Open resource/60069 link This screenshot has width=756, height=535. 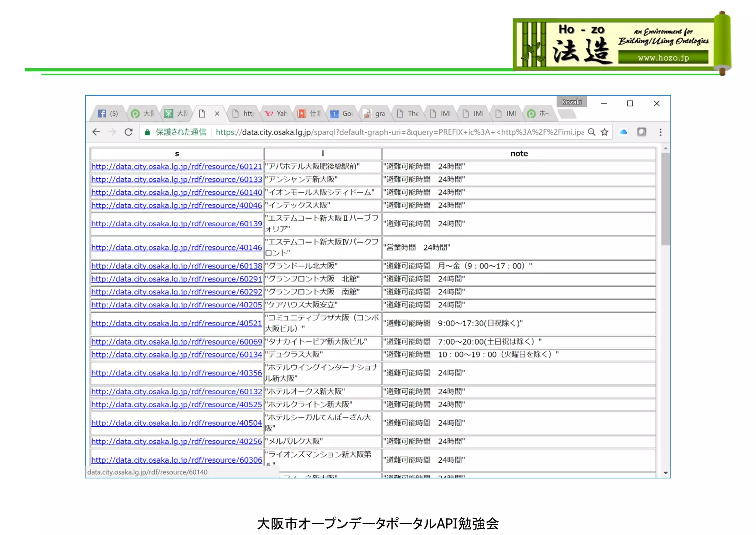coord(176,342)
